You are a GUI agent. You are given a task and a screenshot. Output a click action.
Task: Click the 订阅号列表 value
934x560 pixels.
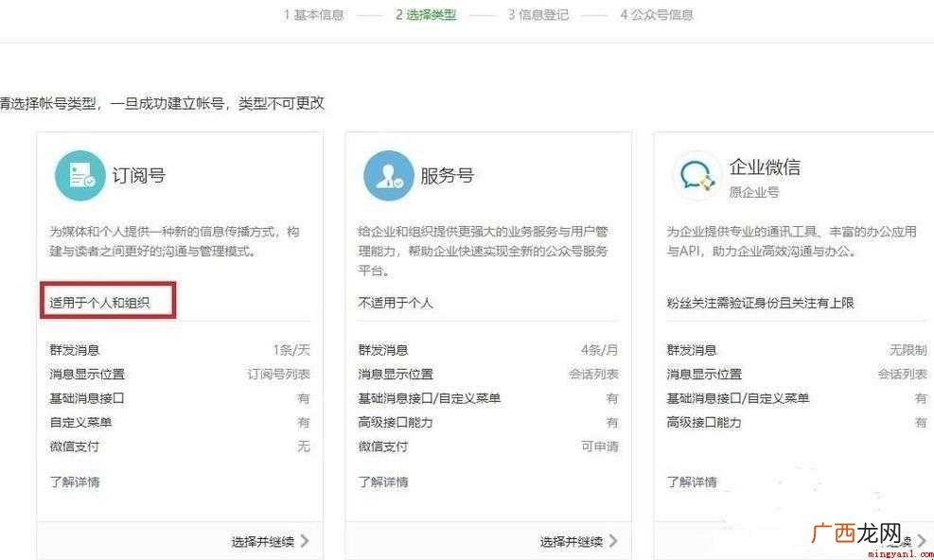(x=279, y=375)
